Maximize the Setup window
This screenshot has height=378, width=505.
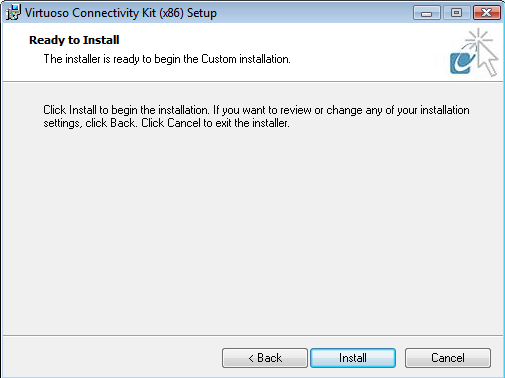[456, 13]
